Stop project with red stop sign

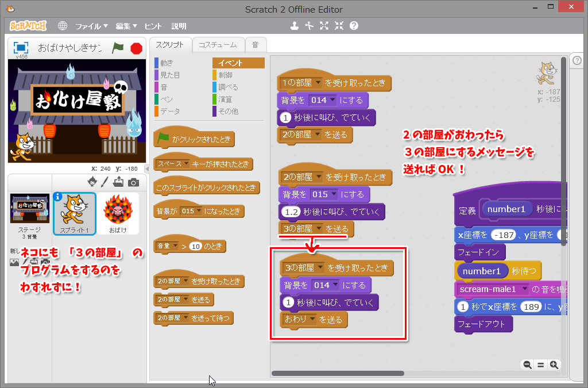click(x=137, y=48)
